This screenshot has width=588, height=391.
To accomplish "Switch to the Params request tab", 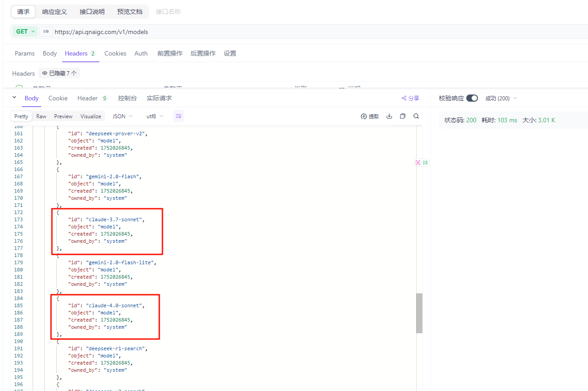I will click(25, 53).
